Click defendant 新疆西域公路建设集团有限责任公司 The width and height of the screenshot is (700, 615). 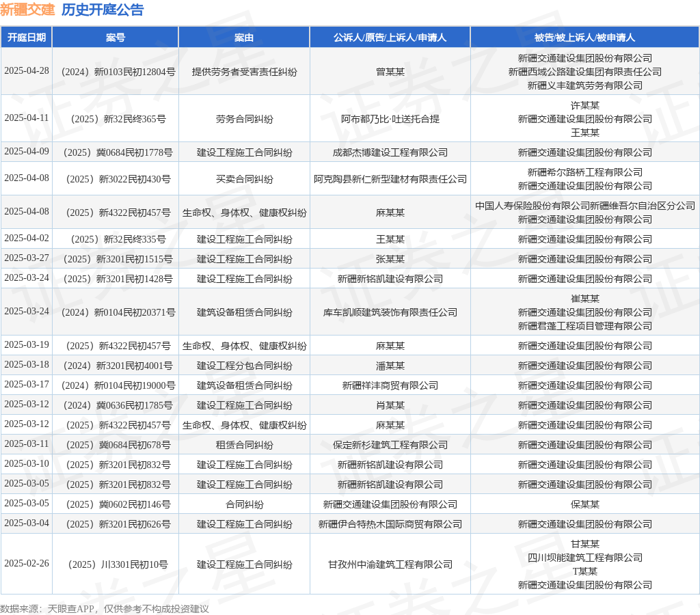(585, 72)
